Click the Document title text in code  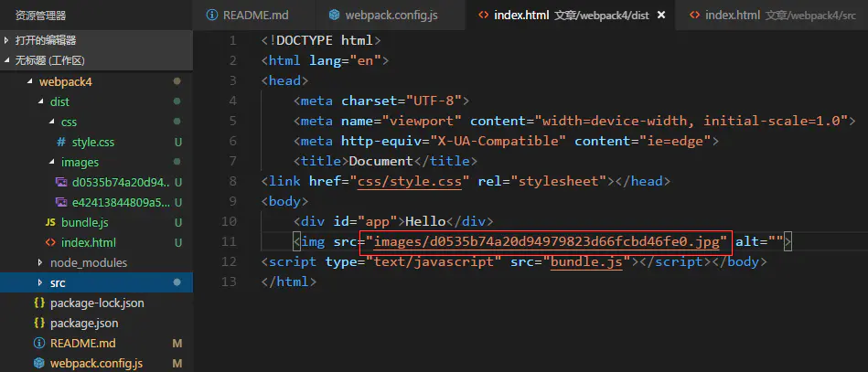[380, 161]
